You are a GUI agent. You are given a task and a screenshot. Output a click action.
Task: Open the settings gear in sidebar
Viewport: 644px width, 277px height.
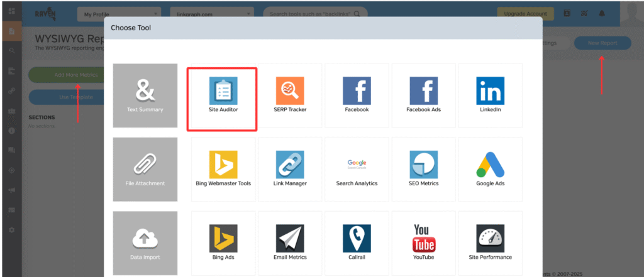click(11, 231)
